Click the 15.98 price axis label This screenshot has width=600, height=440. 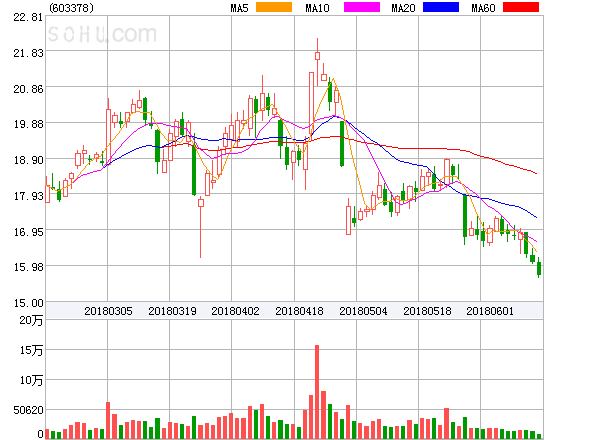(28, 267)
